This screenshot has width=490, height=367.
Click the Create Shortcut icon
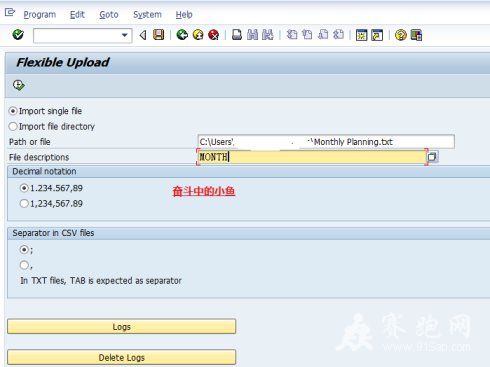pyautogui.click(x=377, y=35)
